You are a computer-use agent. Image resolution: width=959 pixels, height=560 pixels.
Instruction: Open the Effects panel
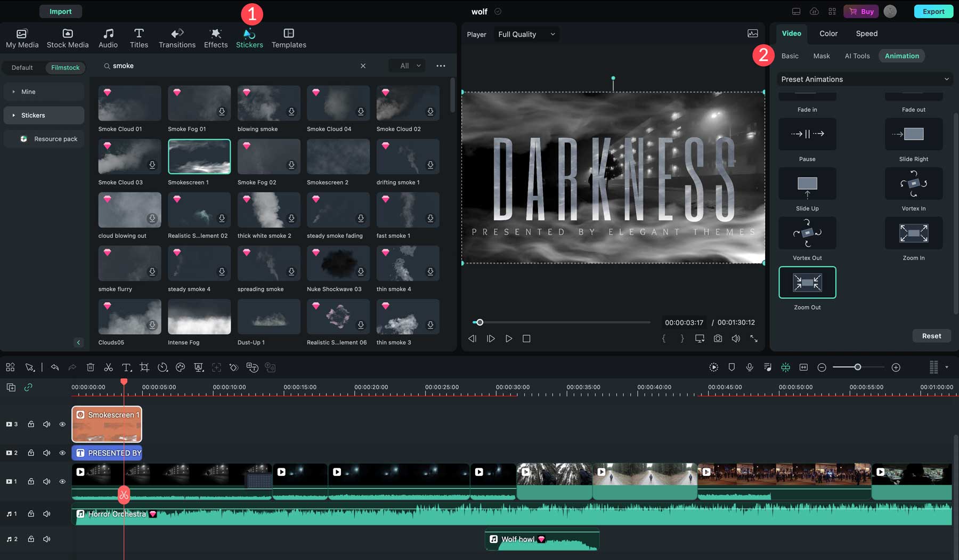click(x=215, y=38)
